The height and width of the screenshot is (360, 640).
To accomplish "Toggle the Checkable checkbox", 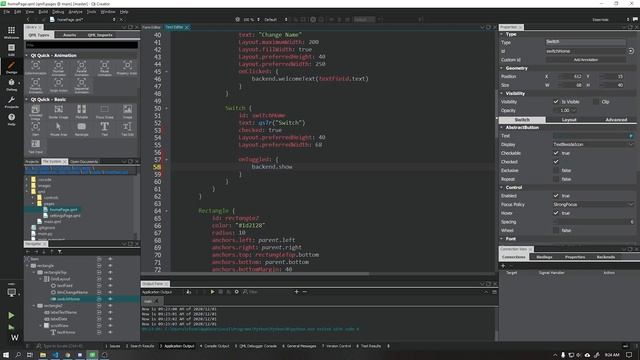I will pos(556,153).
